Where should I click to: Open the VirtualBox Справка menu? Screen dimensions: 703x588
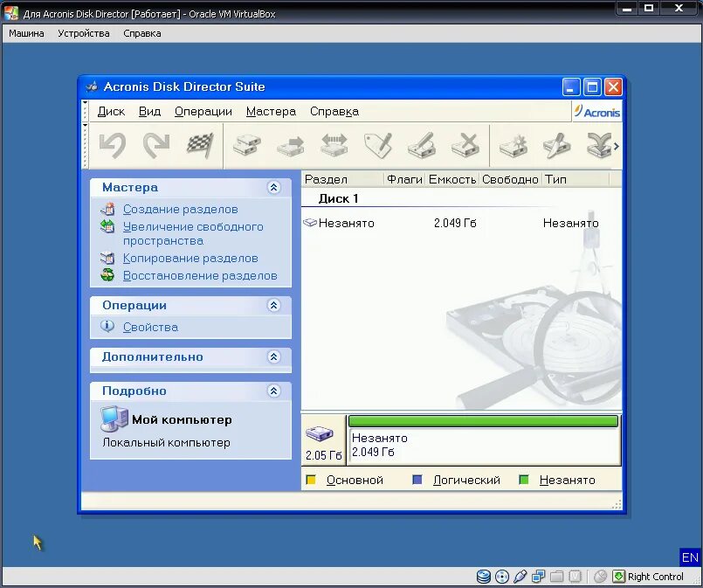point(142,33)
